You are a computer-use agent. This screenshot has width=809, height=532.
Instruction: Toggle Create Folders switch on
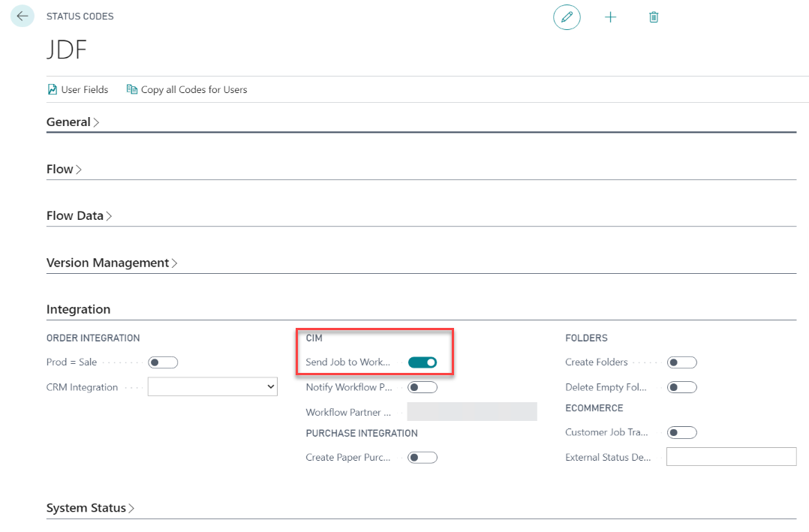(681, 362)
